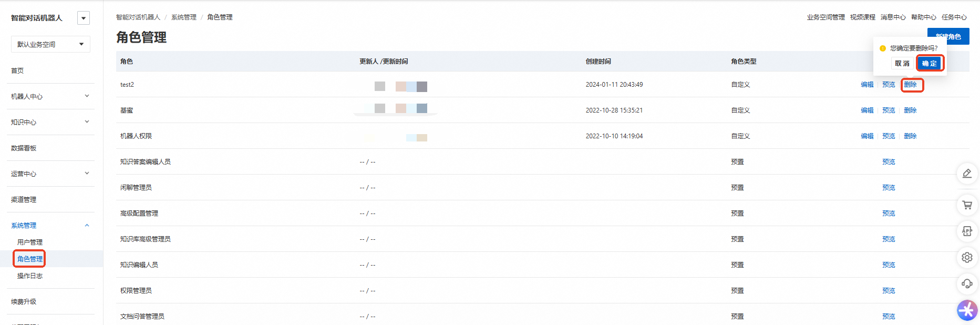Viewport: 980px width, 325px height.
Task: Open the 默认业务空间 workspace dropdown
Action: (50, 44)
